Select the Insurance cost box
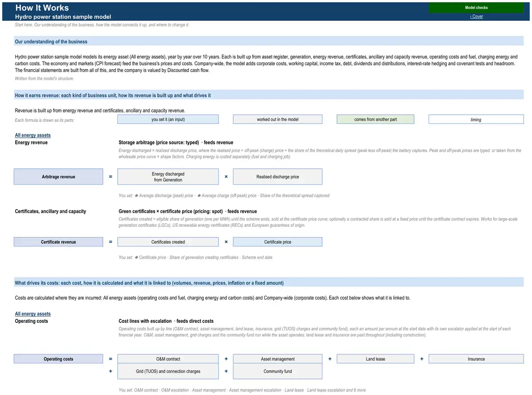532x395 pixels. pos(476,359)
